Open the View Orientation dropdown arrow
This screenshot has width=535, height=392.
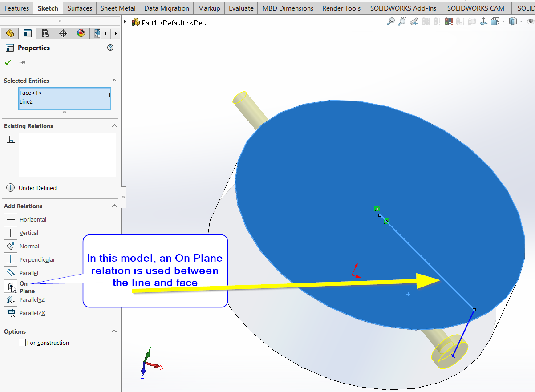click(x=503, y=21)
